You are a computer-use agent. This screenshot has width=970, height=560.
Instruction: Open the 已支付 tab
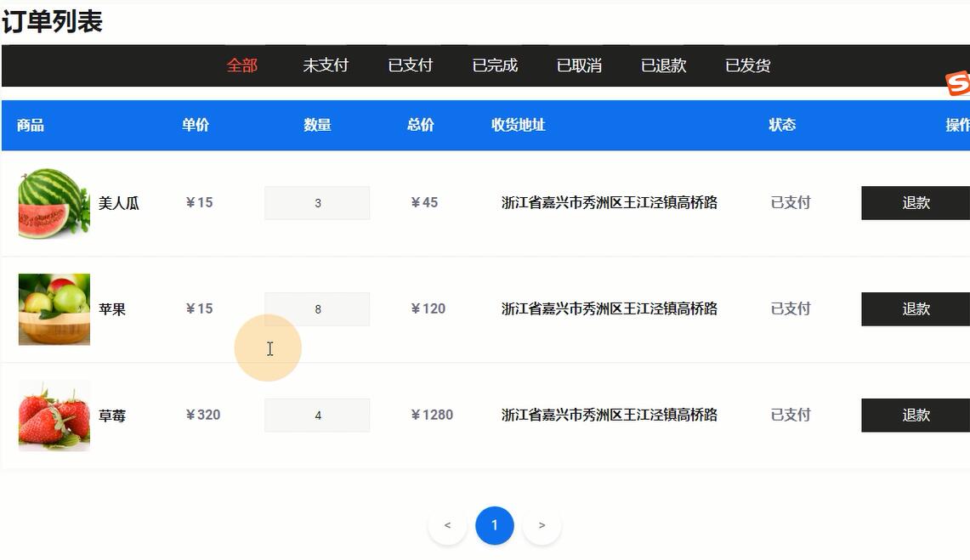click(410, 65)
